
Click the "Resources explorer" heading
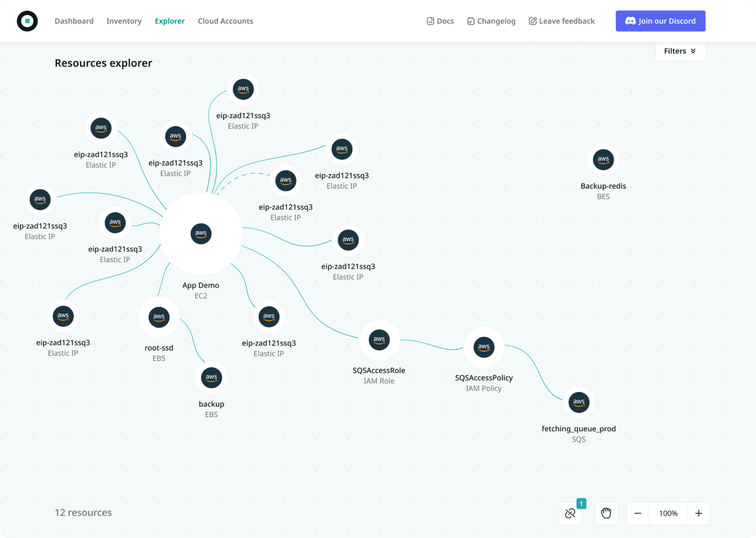tap(103, 63)
